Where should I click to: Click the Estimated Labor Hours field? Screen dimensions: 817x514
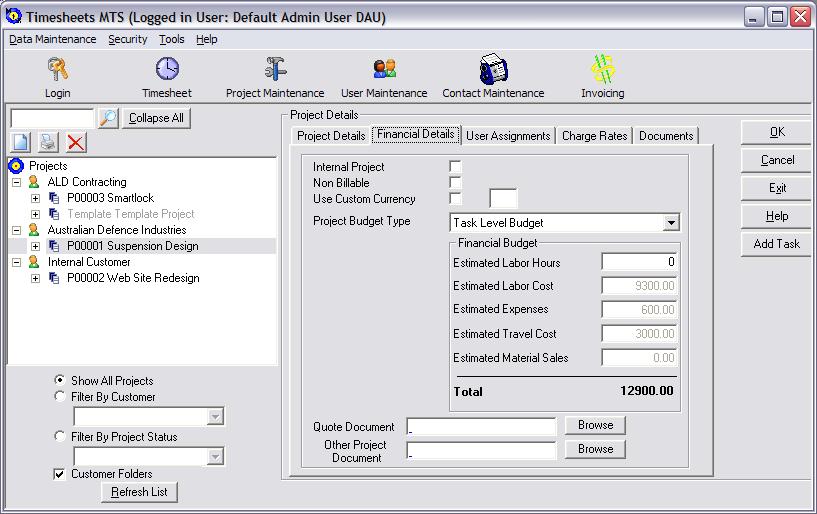point(639,262)
